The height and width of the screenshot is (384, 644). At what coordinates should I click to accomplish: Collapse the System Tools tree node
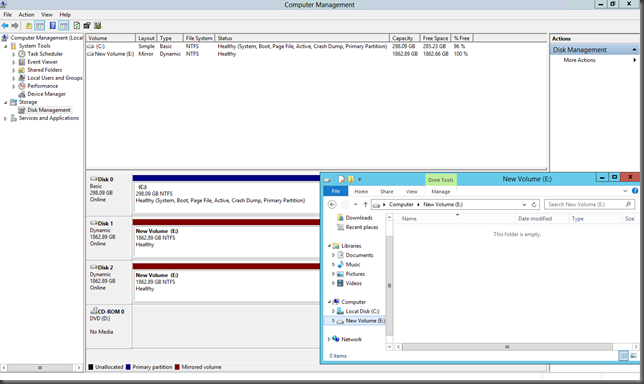[x=6, y=46]
